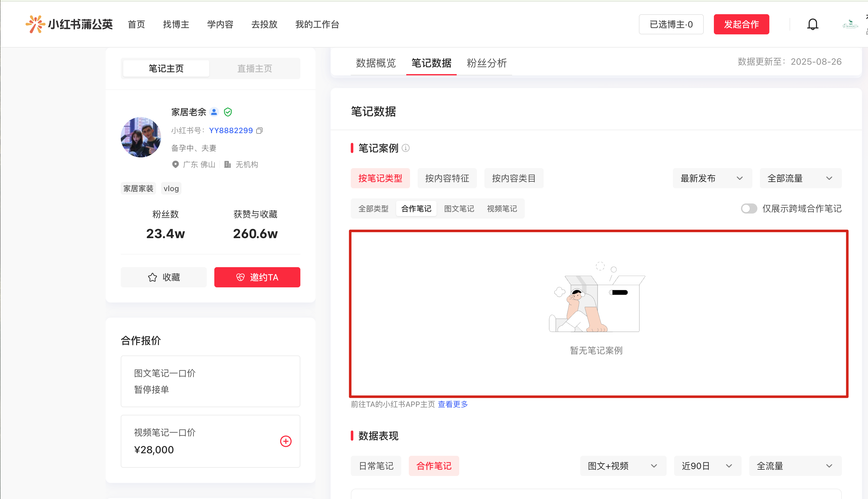The image size is (868, 499).
Task: Click the date 2025-08-26
Action: point(816,62)
